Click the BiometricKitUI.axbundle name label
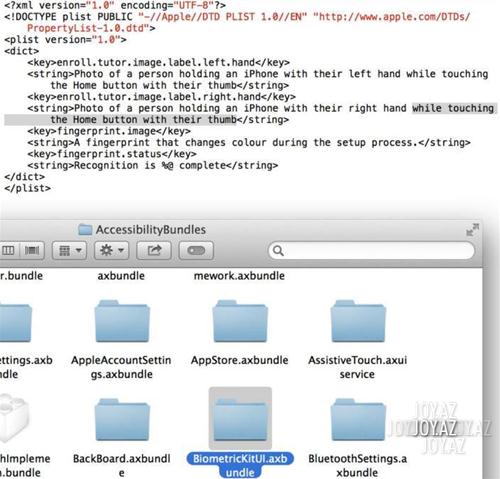This screenshot has height=479, width=500. (x=240, y=465)
